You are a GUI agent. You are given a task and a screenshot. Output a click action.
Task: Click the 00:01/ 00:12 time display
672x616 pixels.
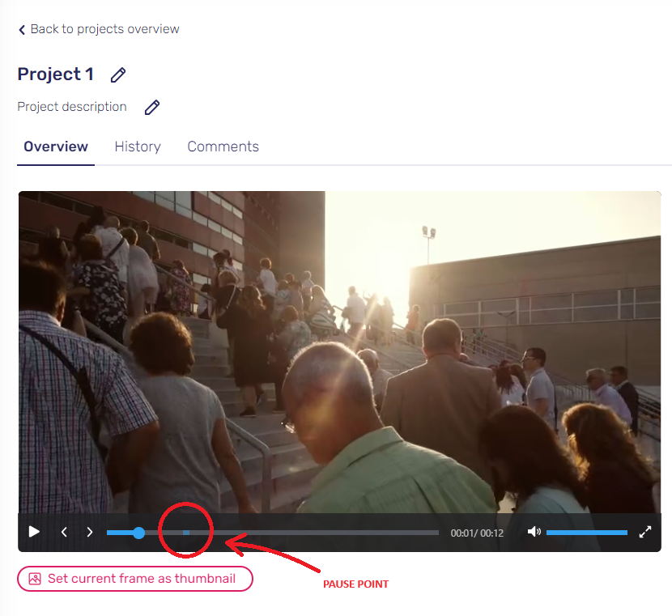point(477,533)
